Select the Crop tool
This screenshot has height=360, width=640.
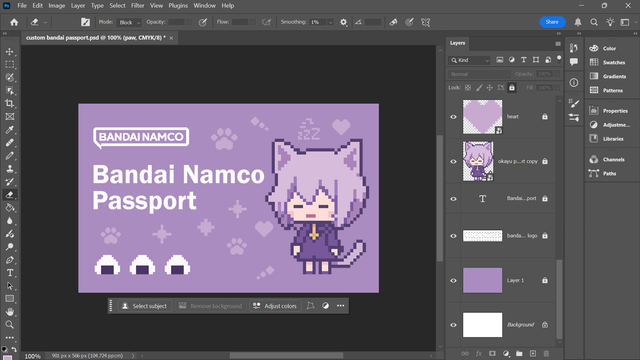[x=9, y=104]
